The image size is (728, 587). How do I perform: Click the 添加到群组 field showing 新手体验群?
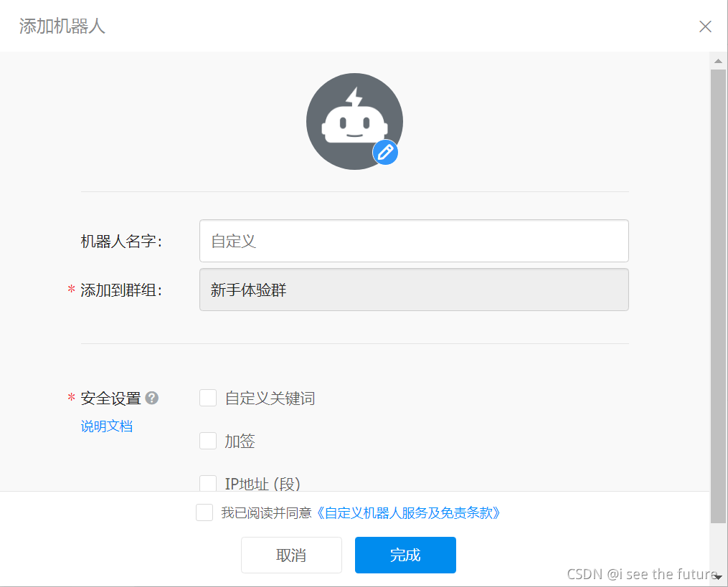pos(414,290)
